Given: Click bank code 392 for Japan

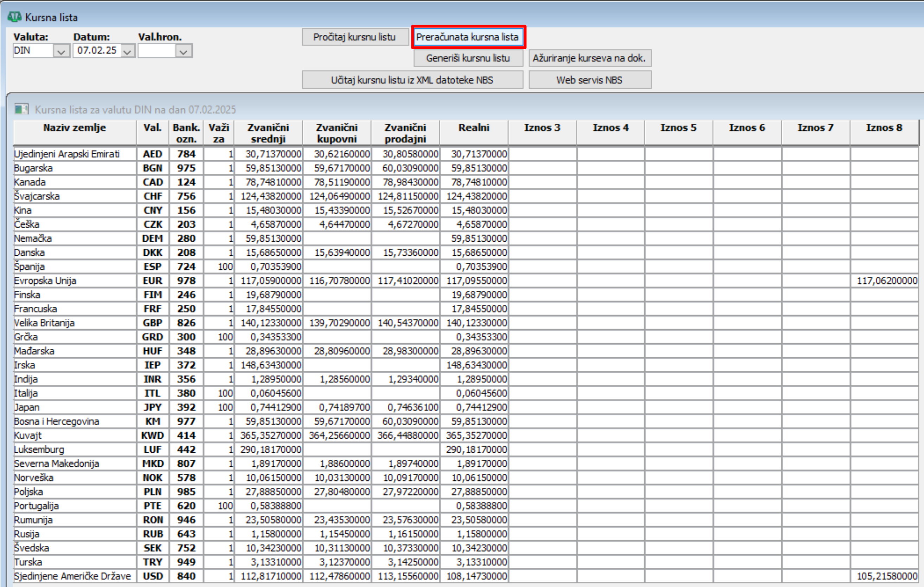Looking at the screenshot, I should [186, 408].
